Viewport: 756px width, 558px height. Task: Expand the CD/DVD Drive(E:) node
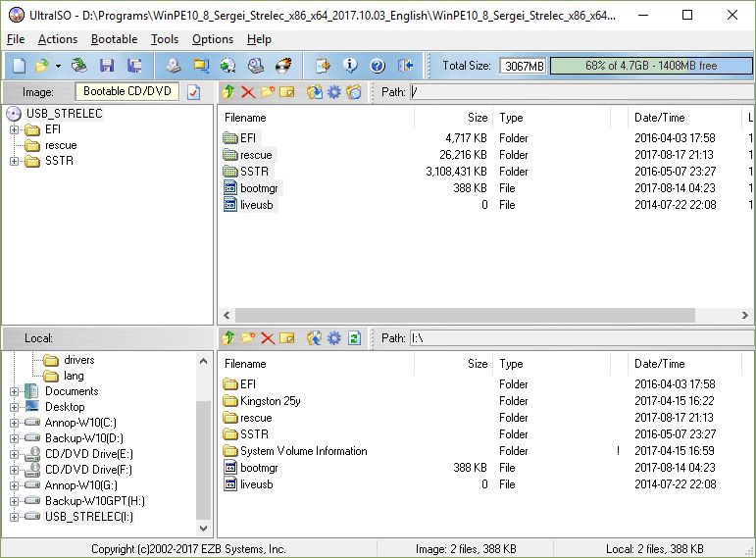pos(14,454)
